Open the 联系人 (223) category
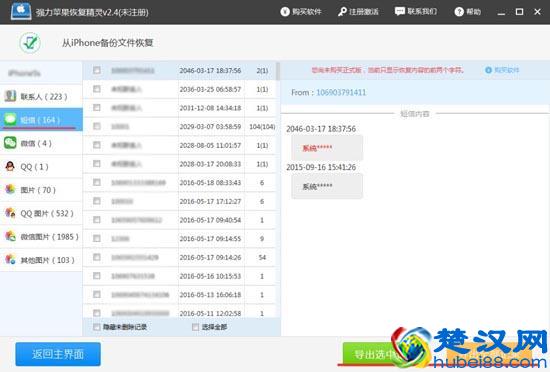This screenshot has width=550, height=372. point(41,96)
